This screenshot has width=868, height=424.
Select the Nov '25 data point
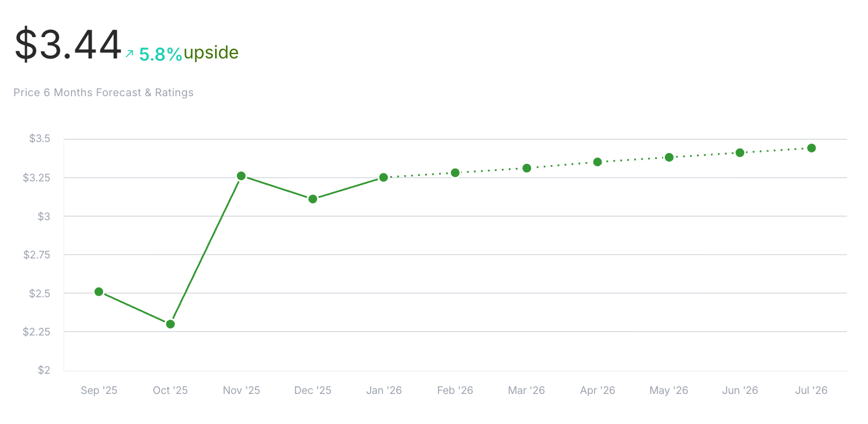pos(241,176)
